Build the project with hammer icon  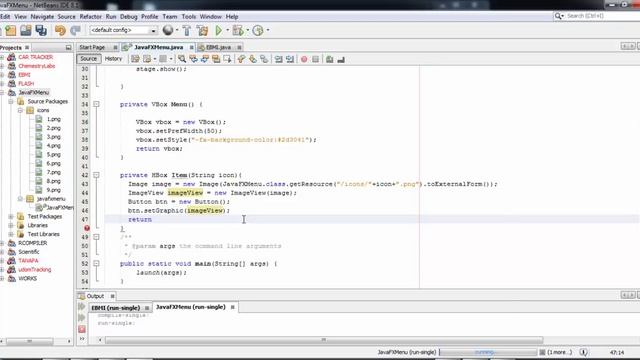[x=187, y=30]
